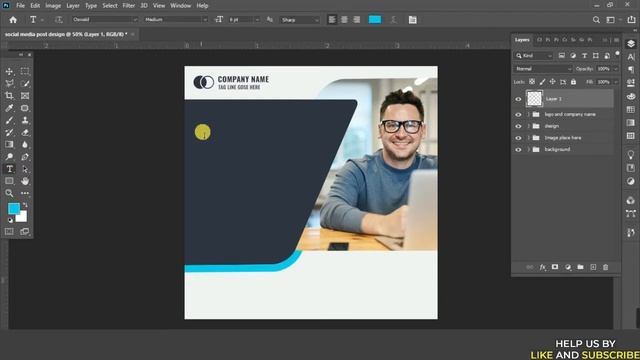Select the Rectangular Marquee tool
Screen dimensions: 640x360
pyautogui.click(x=25, y=71)
